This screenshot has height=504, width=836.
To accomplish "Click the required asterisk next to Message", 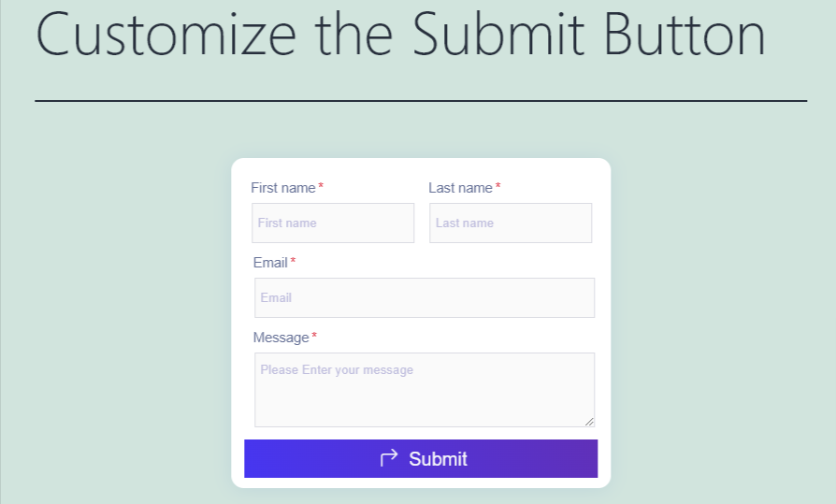I will pos(314,337).
